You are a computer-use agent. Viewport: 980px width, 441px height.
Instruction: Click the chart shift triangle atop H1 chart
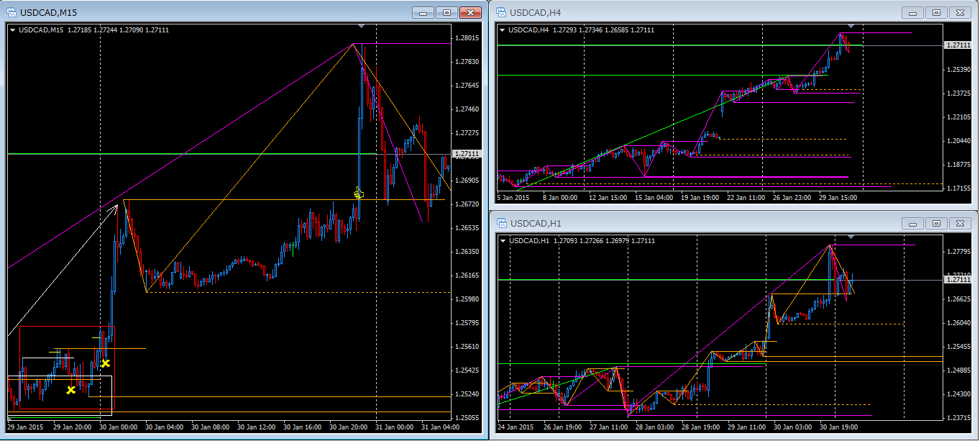[x=851, y=237]
